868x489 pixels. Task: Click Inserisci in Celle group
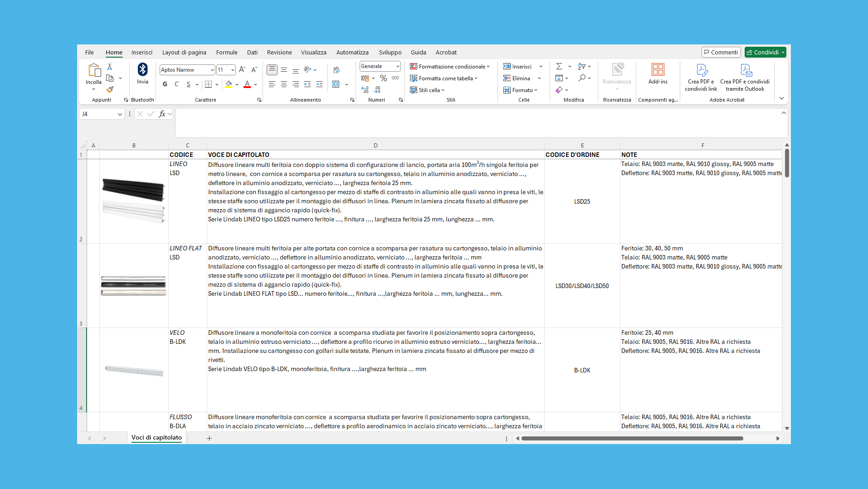click(x=517, y=66)
